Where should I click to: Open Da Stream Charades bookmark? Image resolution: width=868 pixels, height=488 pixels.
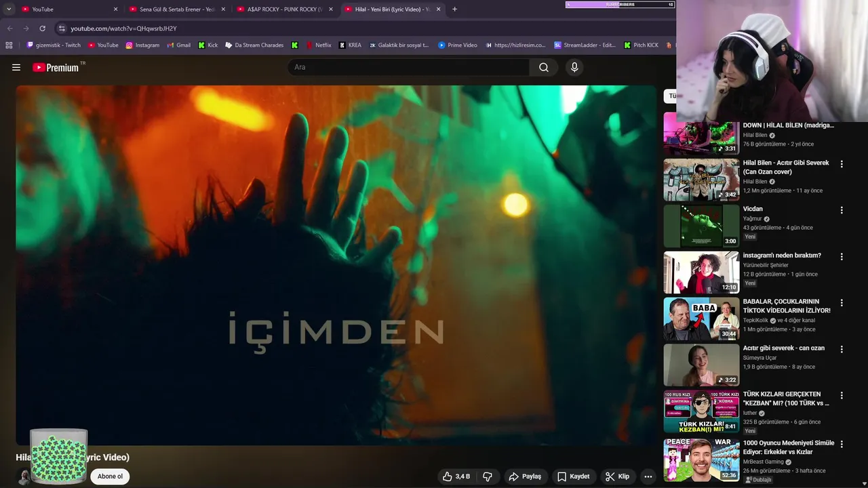pos(254,45)
